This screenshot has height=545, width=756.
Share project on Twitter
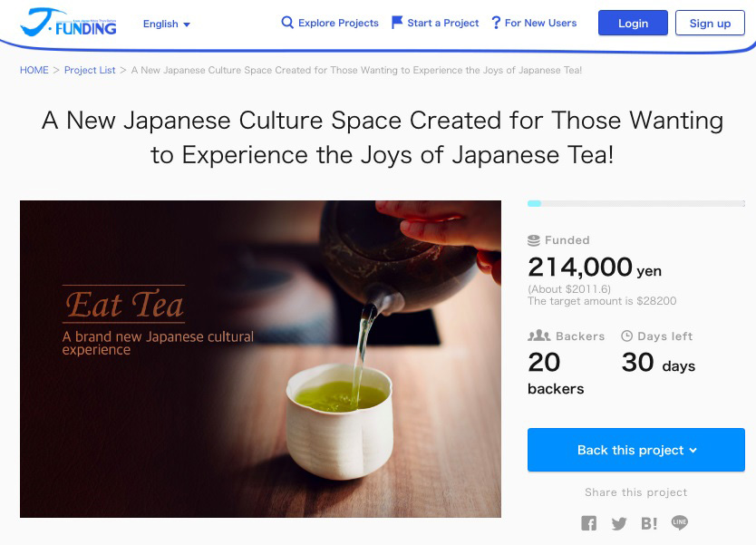[619, 523]
